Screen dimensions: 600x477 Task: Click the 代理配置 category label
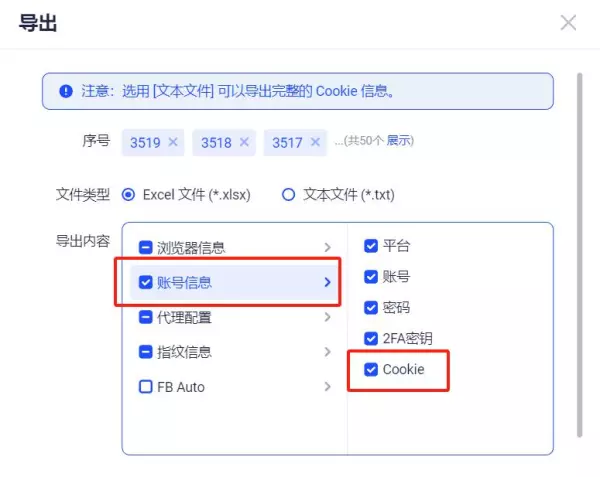[184, 317]
